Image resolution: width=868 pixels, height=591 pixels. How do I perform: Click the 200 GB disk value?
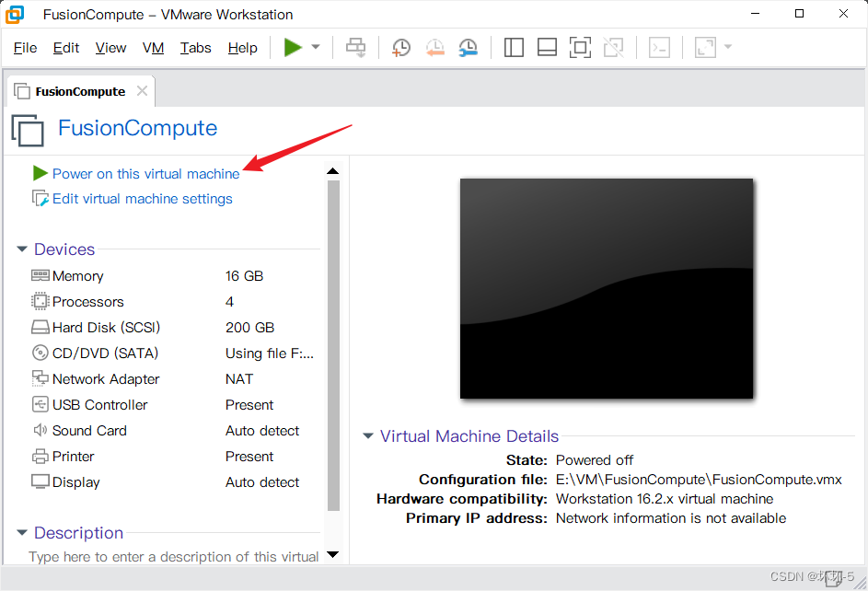point(249,328)
